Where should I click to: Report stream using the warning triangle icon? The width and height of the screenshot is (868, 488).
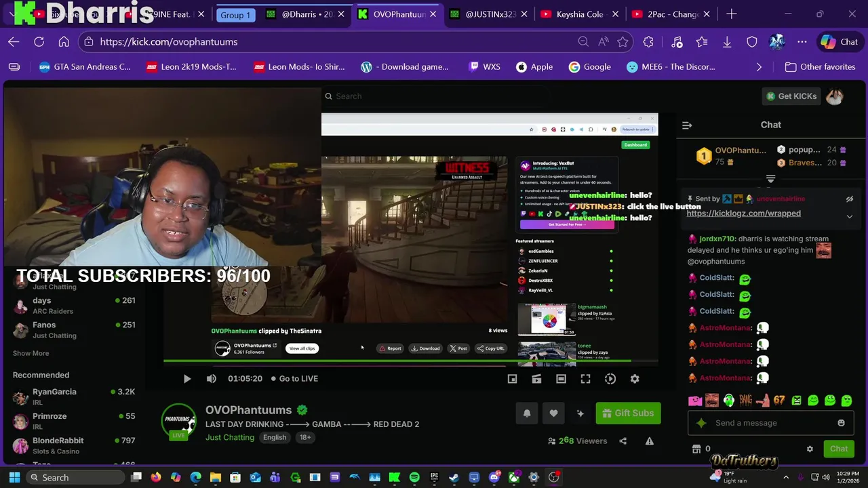tap(650, 441)
